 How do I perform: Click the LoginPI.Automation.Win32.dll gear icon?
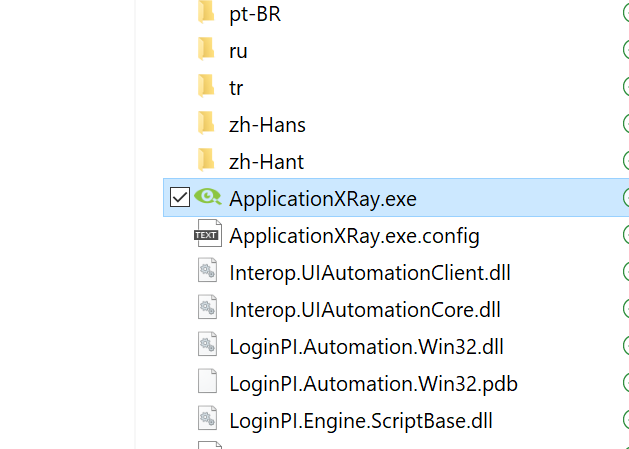[x=207, y=344]
